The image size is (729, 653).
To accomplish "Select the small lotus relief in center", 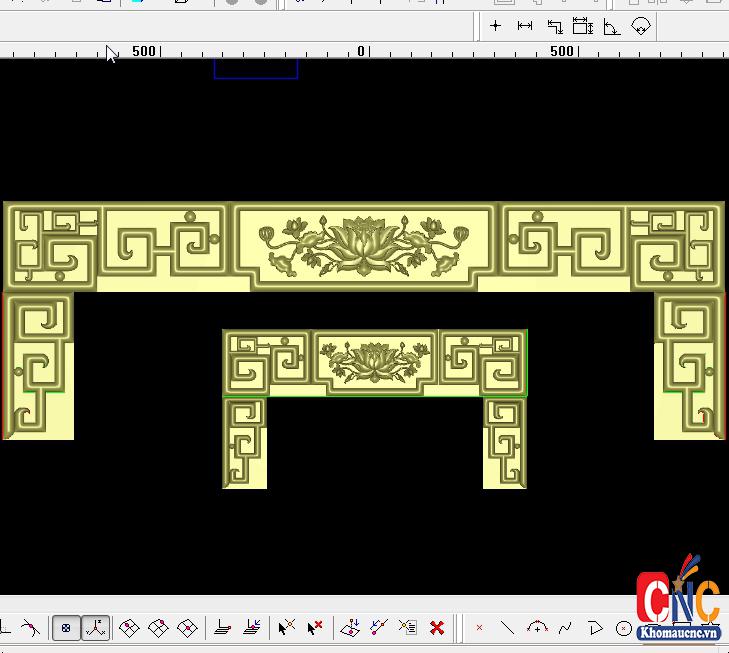I will point(376,360).
